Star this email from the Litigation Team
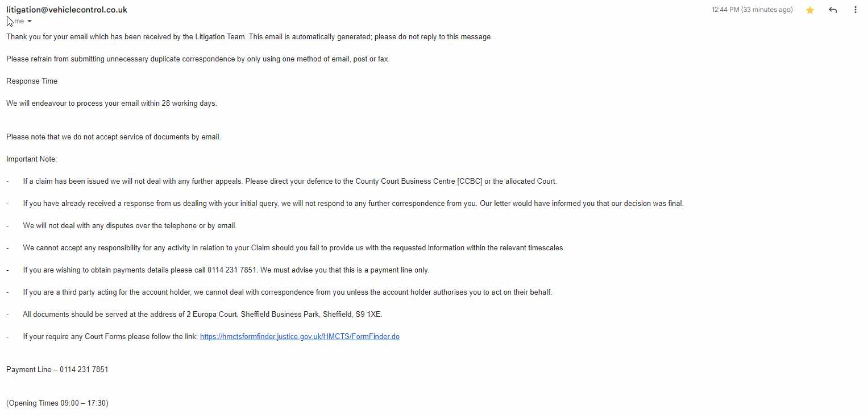Screen dimensions: 868x417 coord(810,10)
